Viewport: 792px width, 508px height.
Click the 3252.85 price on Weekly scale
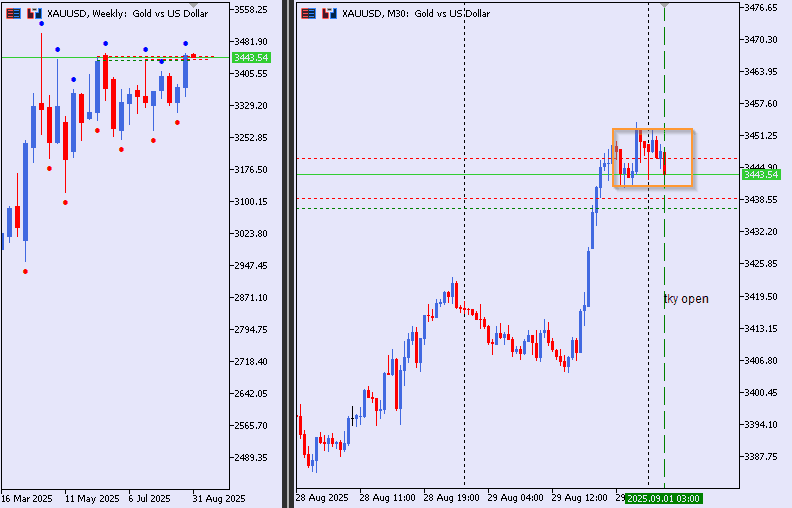(251, 137)
